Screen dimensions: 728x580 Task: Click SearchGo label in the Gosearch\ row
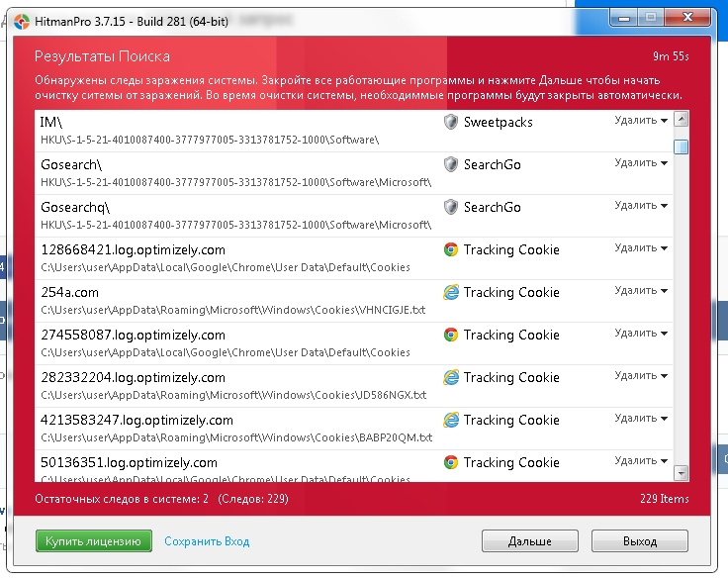click(493, 164)
